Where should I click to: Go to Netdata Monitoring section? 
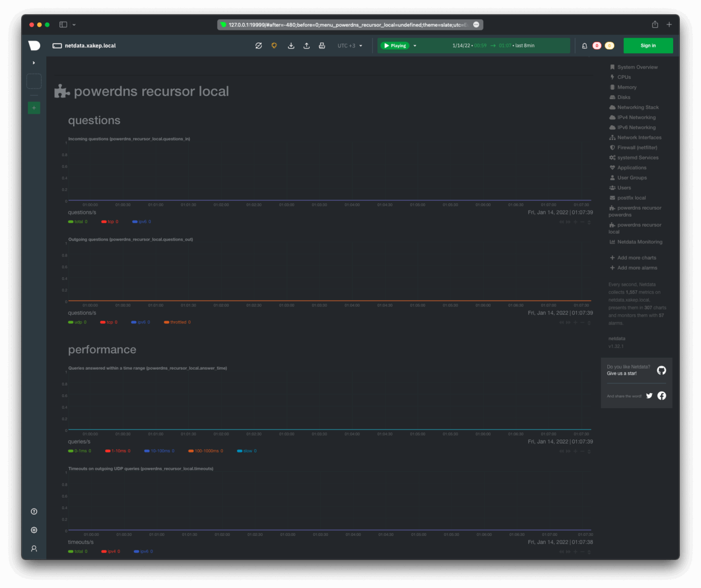[636, 242]
